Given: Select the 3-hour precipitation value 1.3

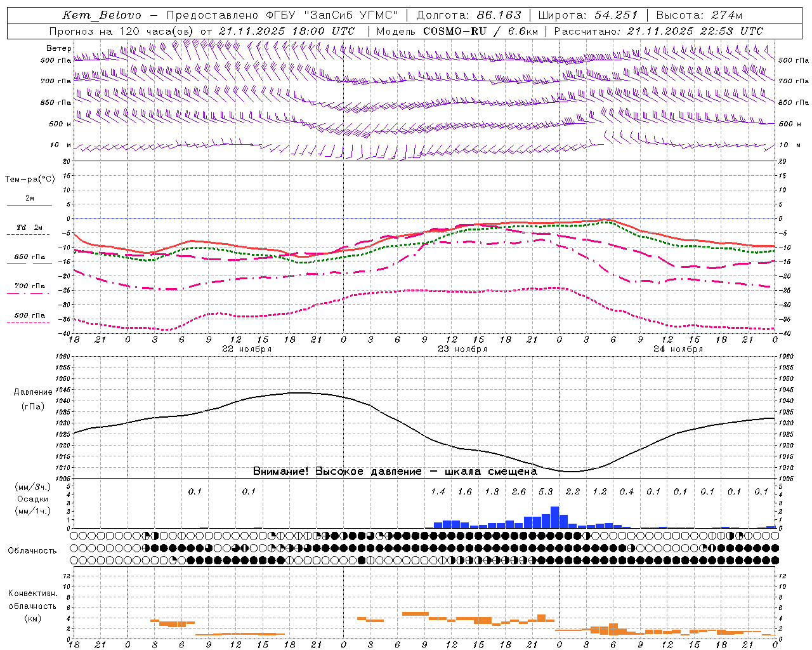Looking at the screenshot, I should [x=492, y=491].
